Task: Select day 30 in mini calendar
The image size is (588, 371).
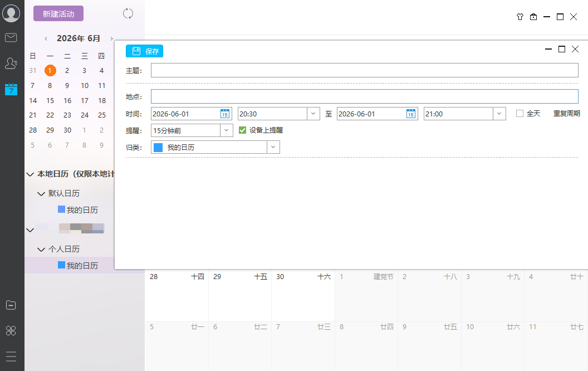Action: [x=67, y=130]
